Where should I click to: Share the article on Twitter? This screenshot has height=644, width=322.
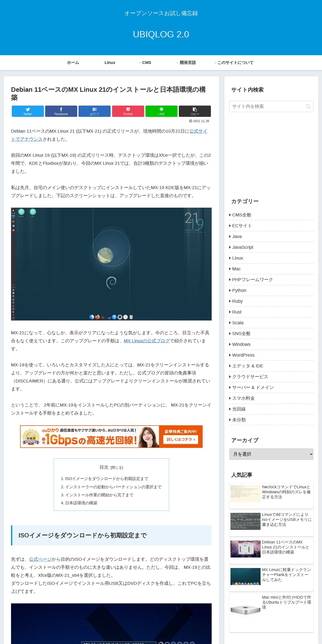28,111
